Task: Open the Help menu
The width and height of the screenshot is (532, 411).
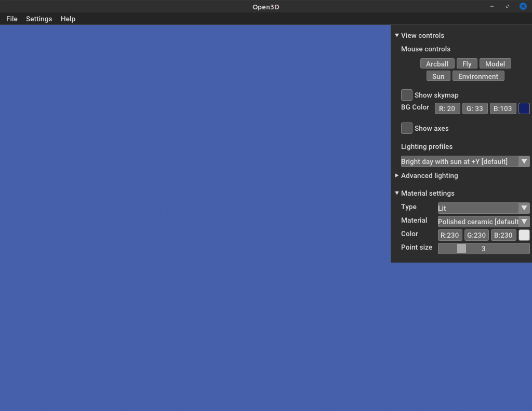Action: 68,19
